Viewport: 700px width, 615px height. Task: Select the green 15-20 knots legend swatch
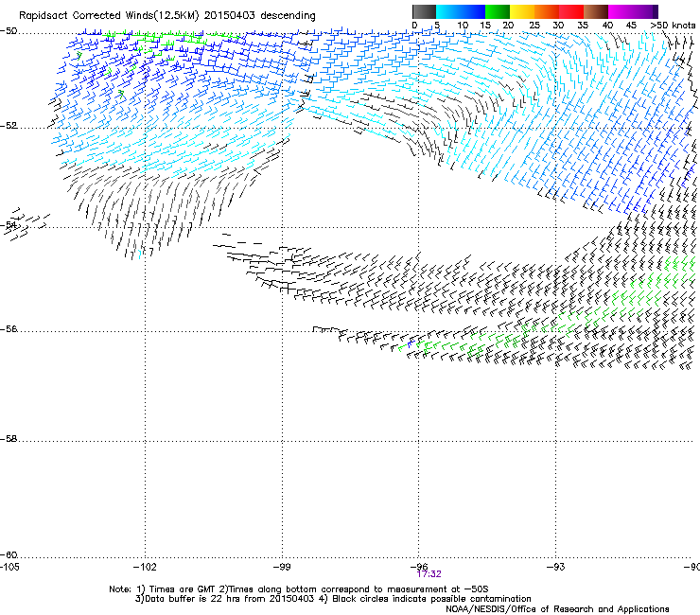click(x=498, y=11)
